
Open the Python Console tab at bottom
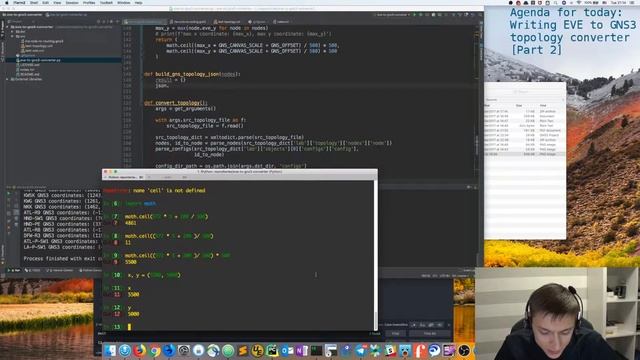pyautogui.click(x=90, y=270)
